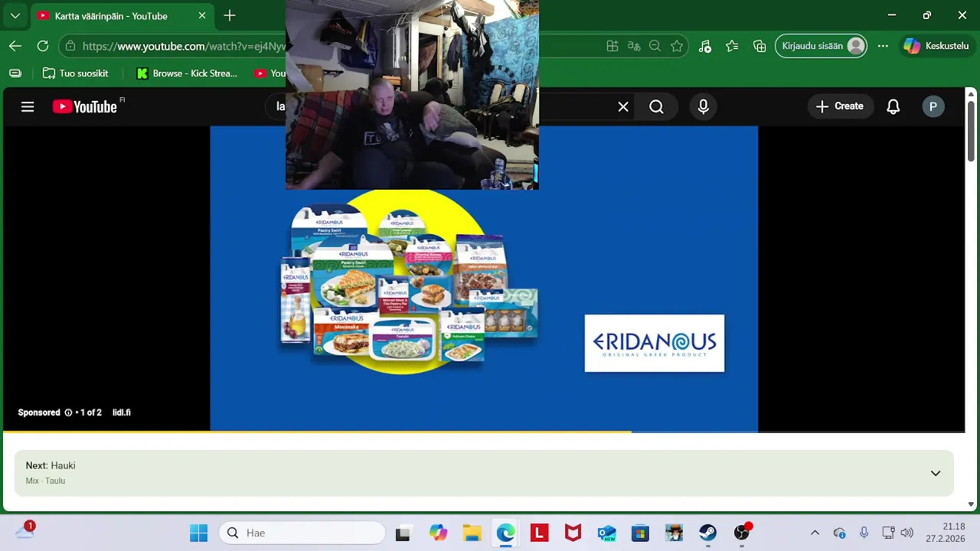Open Task View on the taskbar
980x551 pixels.
point(403,533)
